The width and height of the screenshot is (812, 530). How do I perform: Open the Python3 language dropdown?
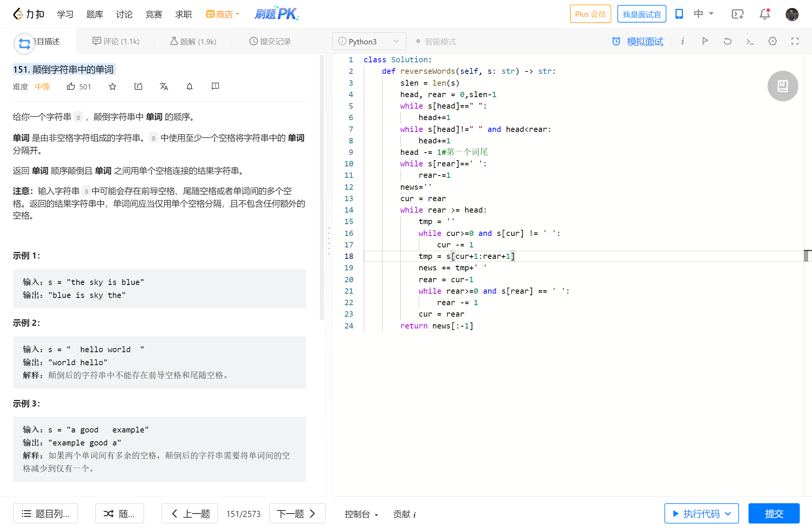369,41
